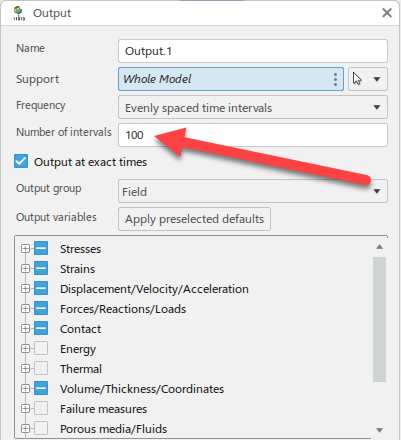Click the scroll up arrow in variables list
The width and height of the screenshot is (401, 440).
click(379, 247)
